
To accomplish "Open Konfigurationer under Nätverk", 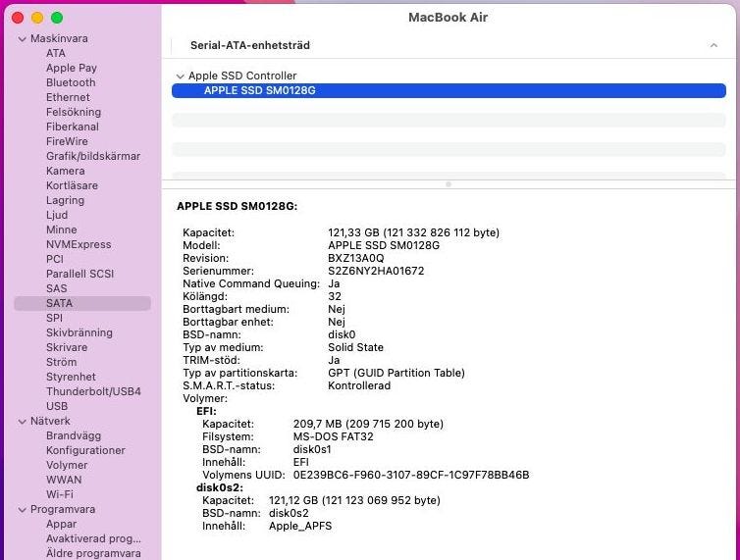I will (x=85, y=450).
